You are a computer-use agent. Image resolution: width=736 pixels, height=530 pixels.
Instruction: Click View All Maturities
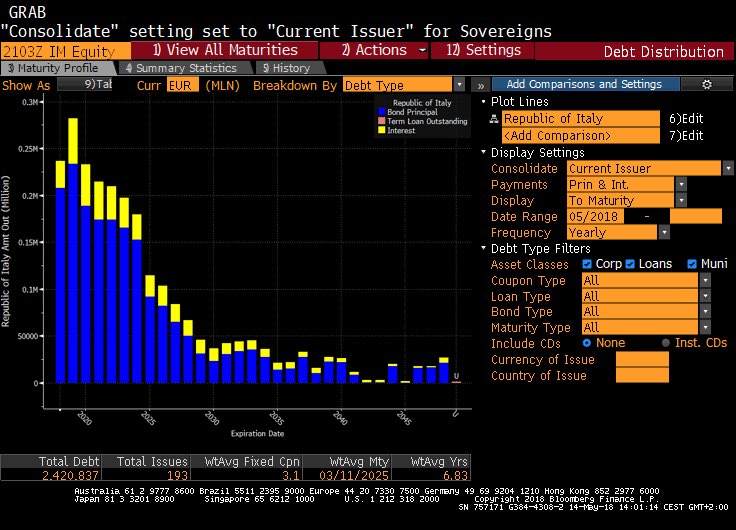(x=224, y=50)
